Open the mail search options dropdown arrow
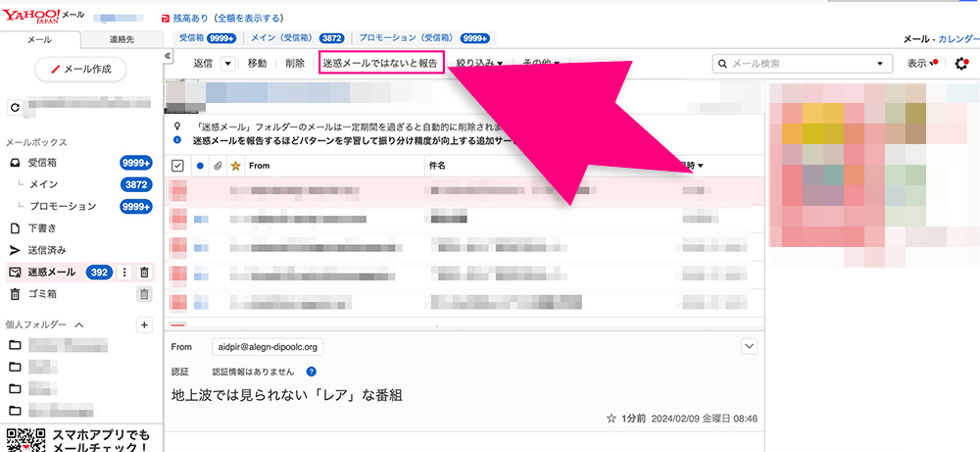980x452 pixels. click(x=880, y=64)
